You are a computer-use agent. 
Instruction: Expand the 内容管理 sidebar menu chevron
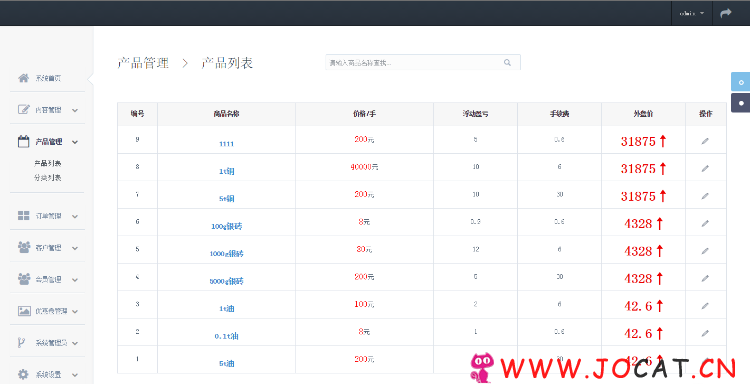(x=75, y=110)
